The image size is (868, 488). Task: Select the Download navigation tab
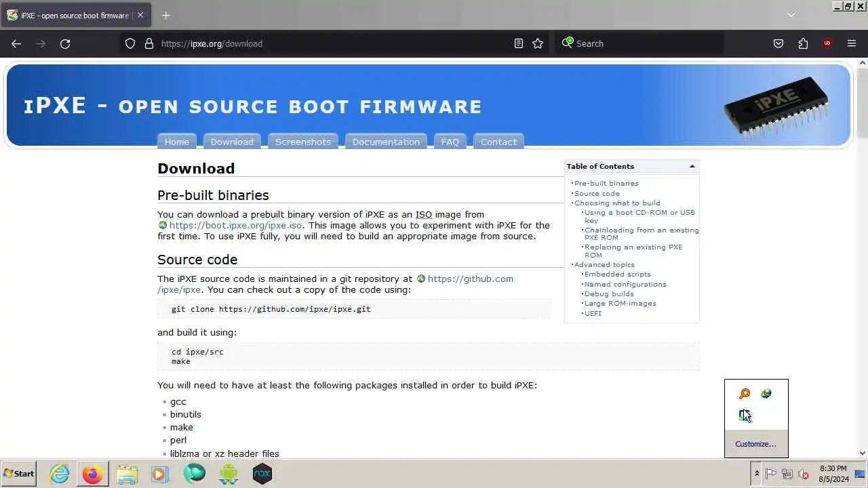[x=232, y=142]
